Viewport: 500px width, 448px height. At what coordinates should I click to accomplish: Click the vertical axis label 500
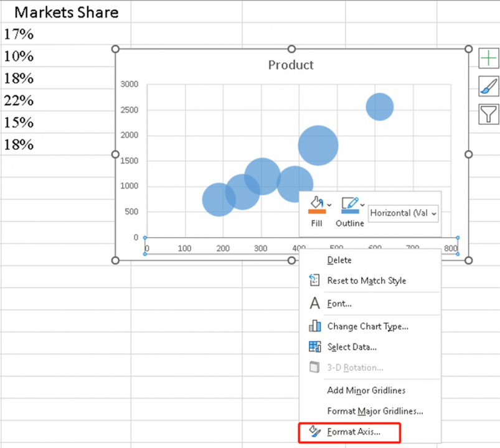(131, 212)
